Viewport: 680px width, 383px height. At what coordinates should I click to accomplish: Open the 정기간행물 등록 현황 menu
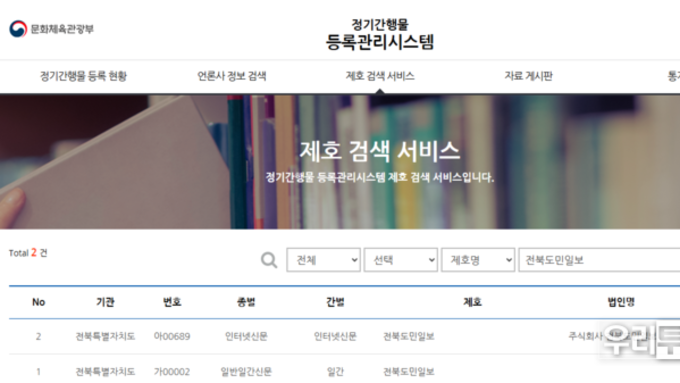(x=83, y=76)
